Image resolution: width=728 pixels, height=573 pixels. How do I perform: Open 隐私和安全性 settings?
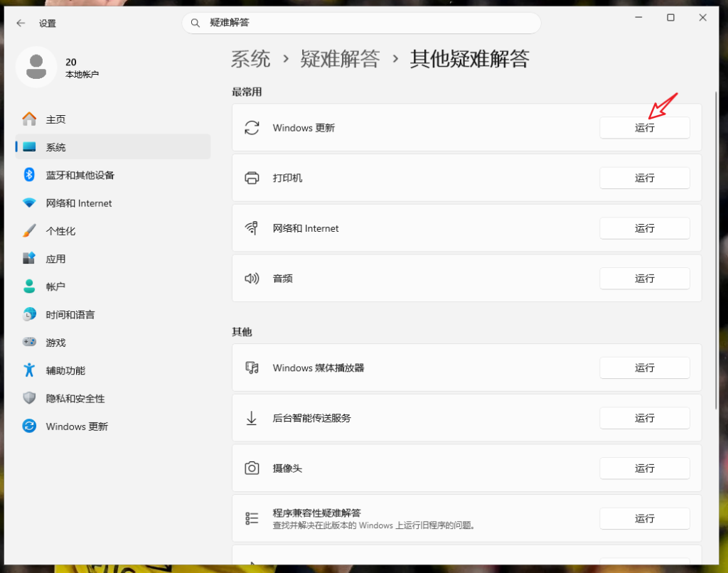coord(113,398)
